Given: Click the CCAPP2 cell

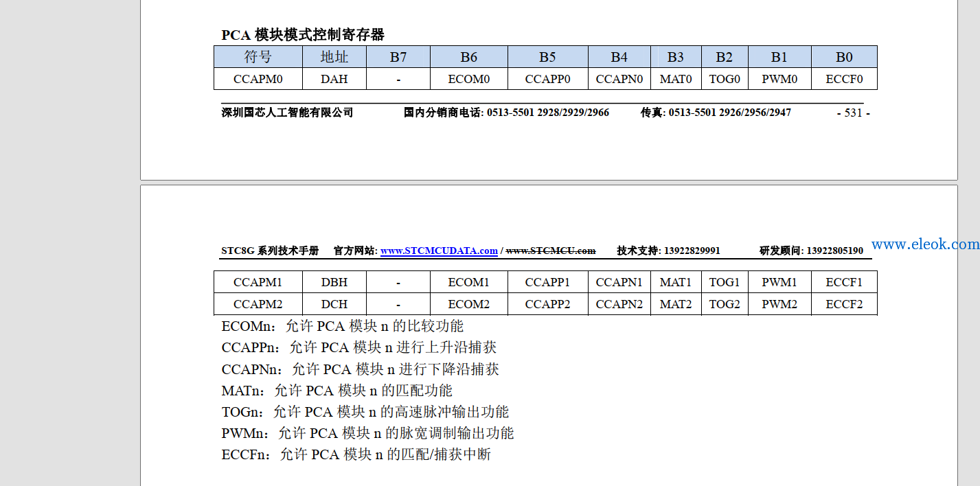Looking at the screenshot, I should pyautogui.click(x=548, y=304).
